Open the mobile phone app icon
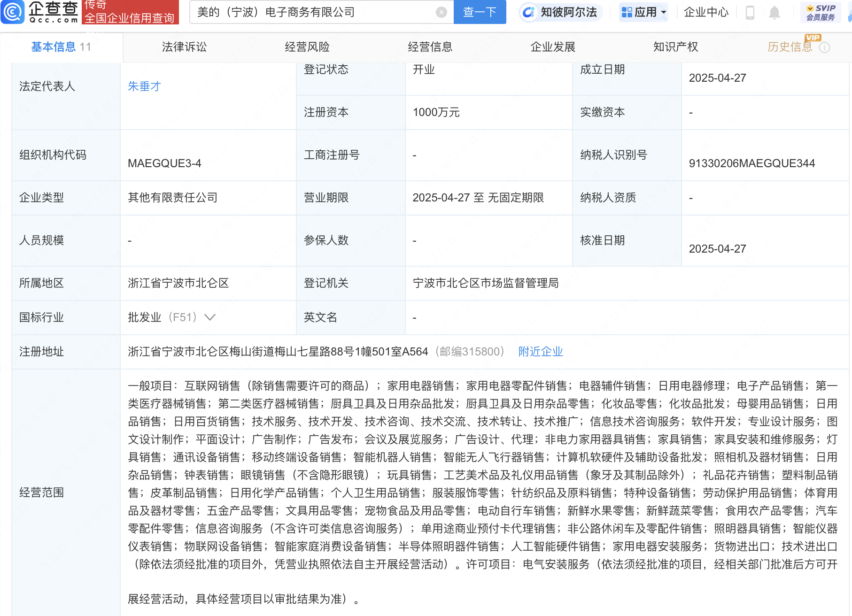 tap(750, 13)
